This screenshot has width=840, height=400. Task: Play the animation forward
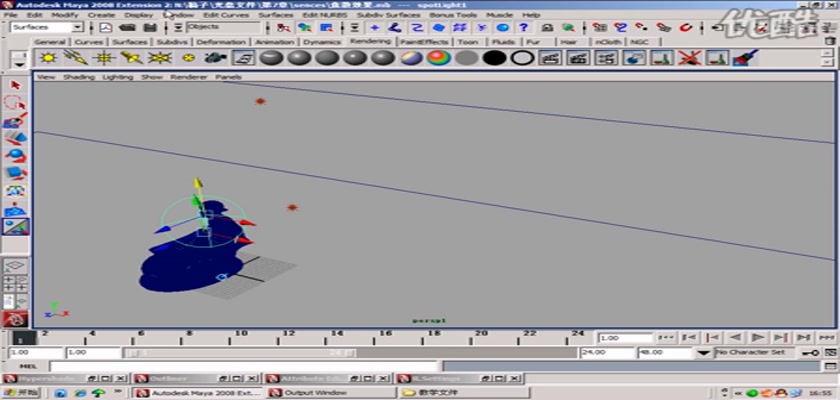[x=758, y=337]
